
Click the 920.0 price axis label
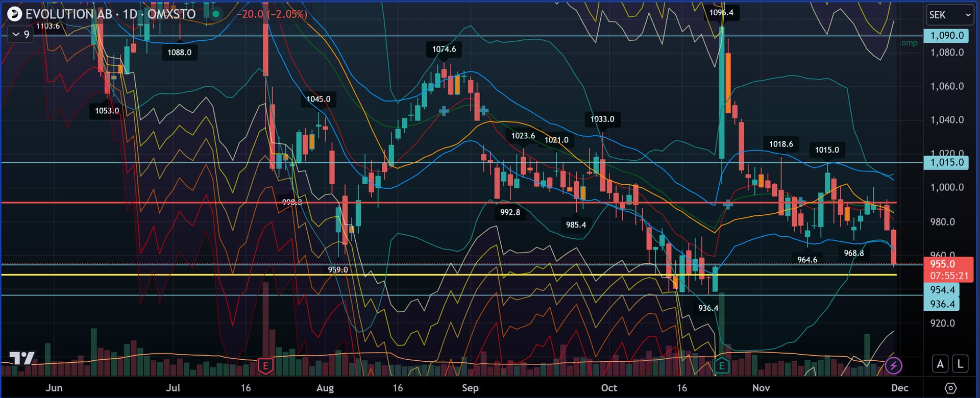(942, 323)
